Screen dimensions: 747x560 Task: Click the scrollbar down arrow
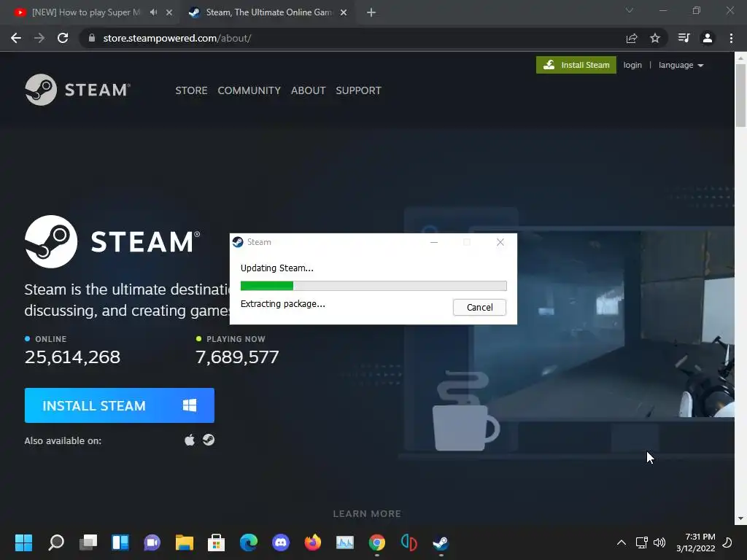click(740, 518)
